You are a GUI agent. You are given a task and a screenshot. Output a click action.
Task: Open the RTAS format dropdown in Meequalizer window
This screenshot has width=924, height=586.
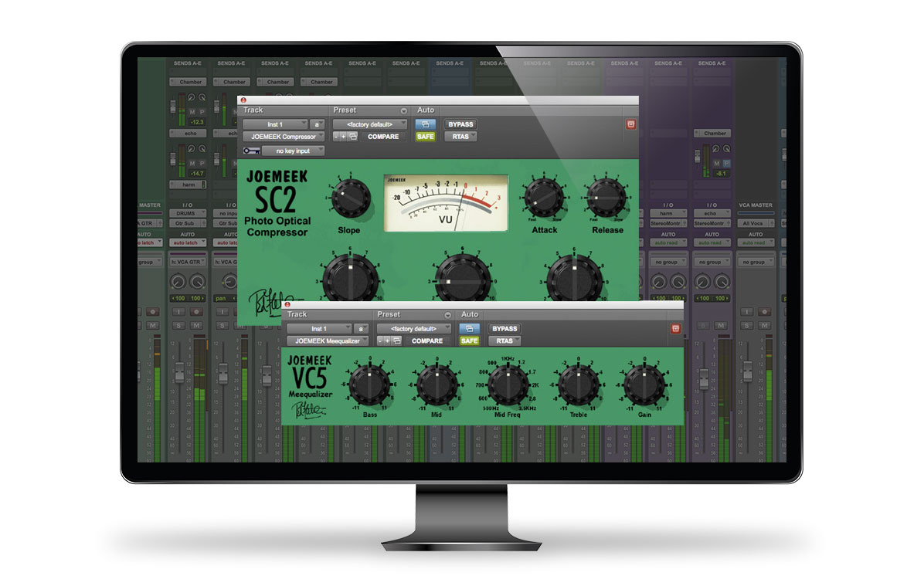(x=504, y=341)
